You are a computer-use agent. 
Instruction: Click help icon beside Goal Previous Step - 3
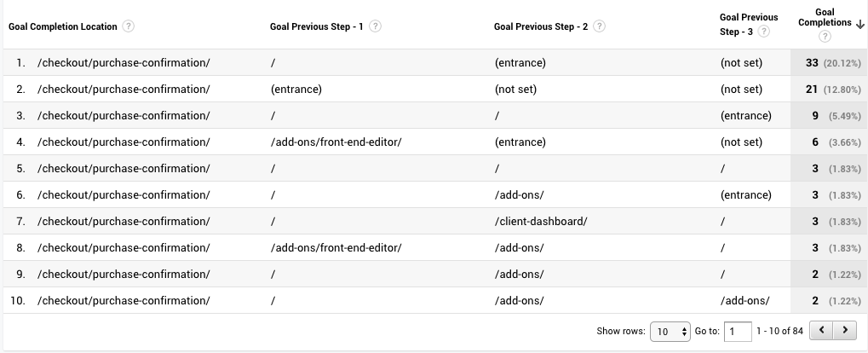[x=764, y=32]
